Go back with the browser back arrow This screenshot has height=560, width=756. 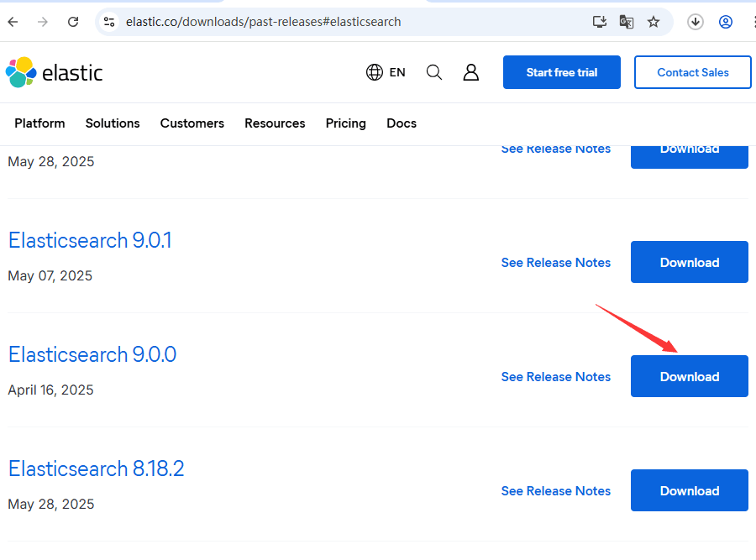click(13, 22)
